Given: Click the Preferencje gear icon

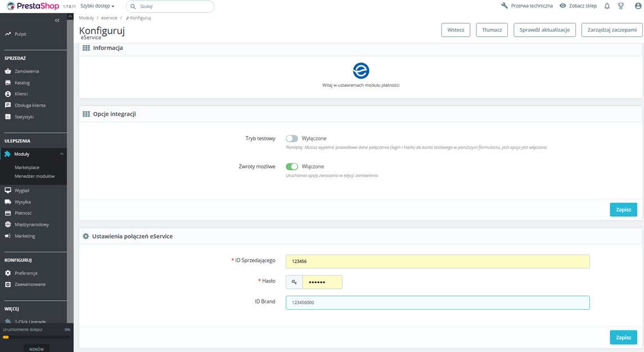Looking at the screenshot, I should 8,273.
